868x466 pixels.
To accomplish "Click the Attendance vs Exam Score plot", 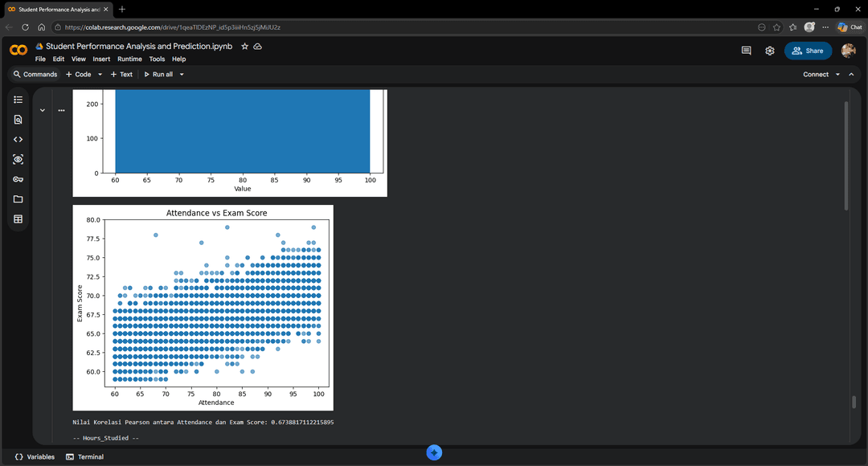I will [203, 308].
